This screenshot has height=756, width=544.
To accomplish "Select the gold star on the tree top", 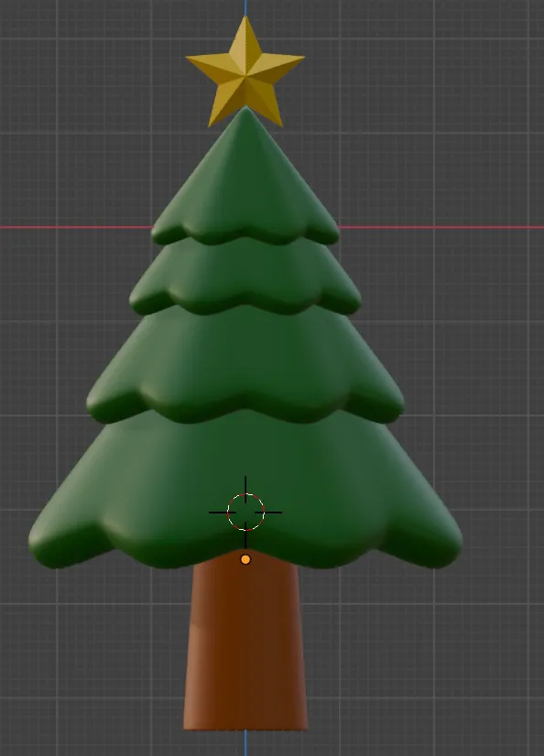I will 245,72.
